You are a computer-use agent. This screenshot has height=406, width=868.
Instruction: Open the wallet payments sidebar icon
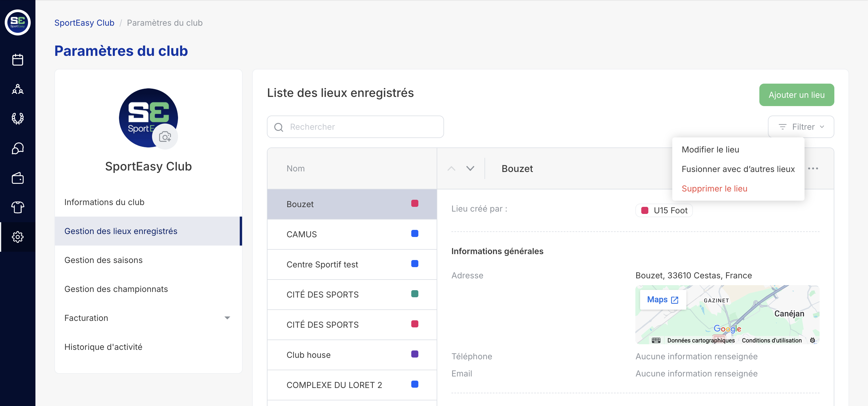coord(17,178)
